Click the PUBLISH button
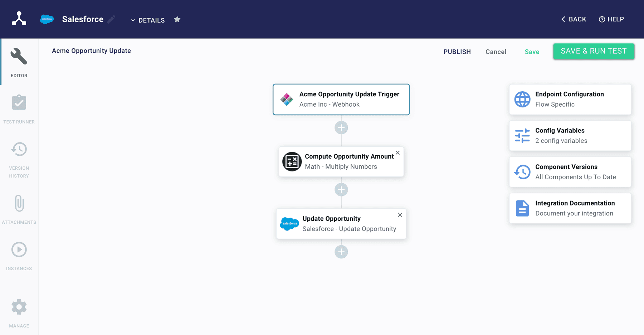The height and width of the screenshot is (335, 644). click(x=457, y=52)
